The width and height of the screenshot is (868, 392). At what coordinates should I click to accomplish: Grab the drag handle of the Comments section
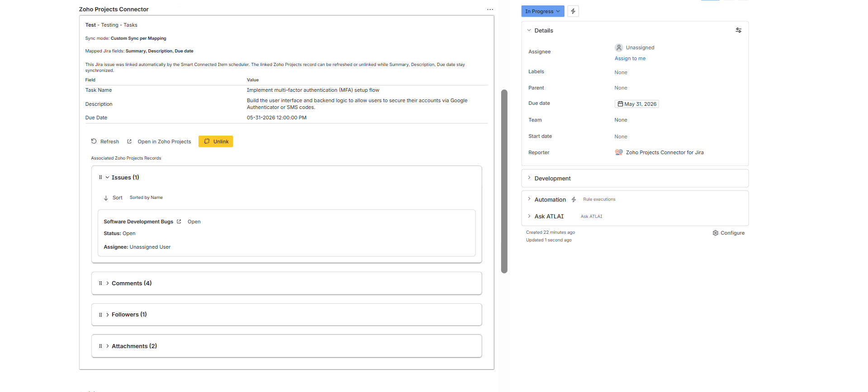point(100,283)
